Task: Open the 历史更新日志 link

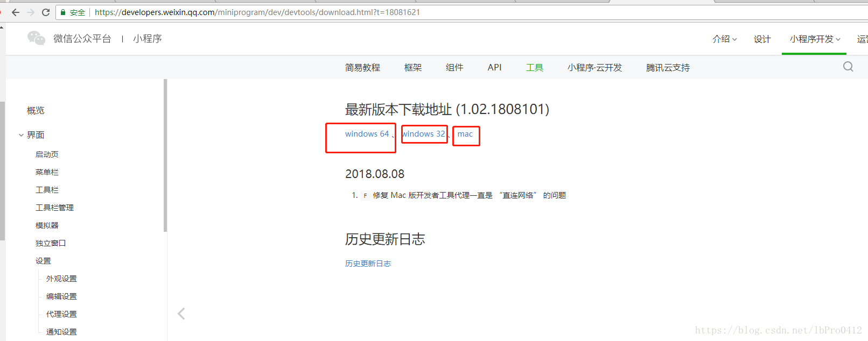Action: 368,264
